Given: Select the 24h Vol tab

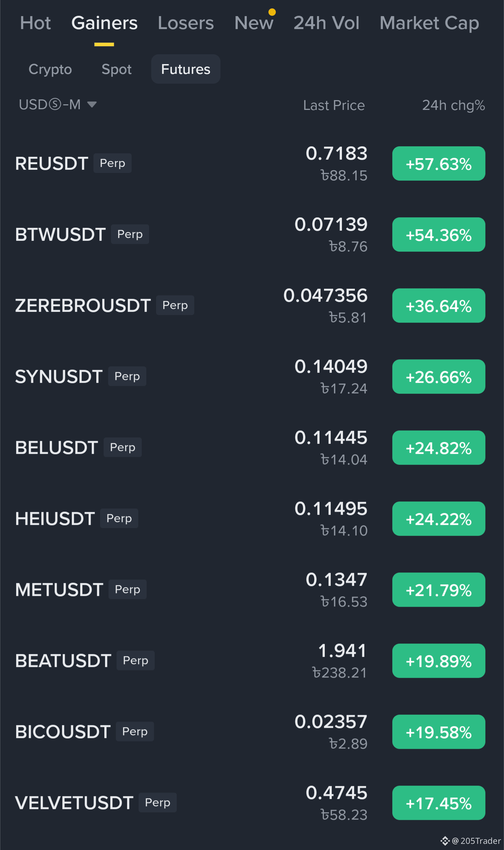Looking at the screenshot, I should (326, 23).
